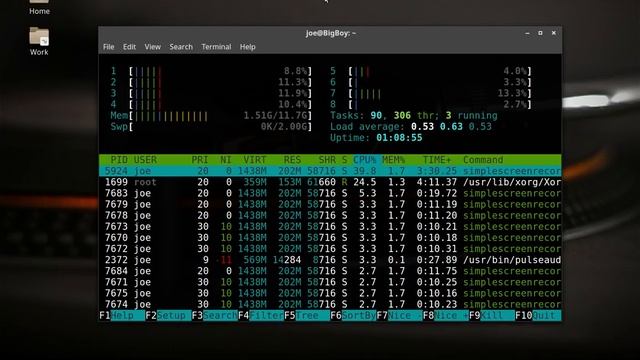Select the root process row PID 1699
The height and width of the screenshot is (360, 640).
click(330, 182)
